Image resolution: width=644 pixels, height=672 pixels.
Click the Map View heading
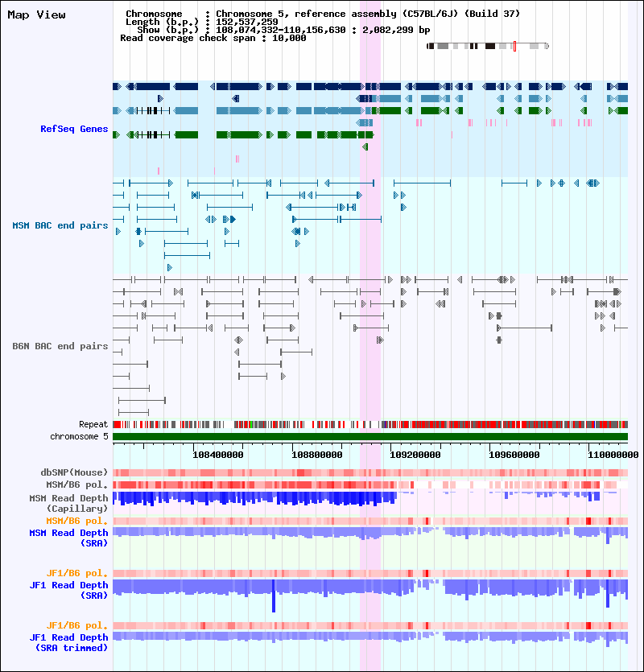pos(37,15)
